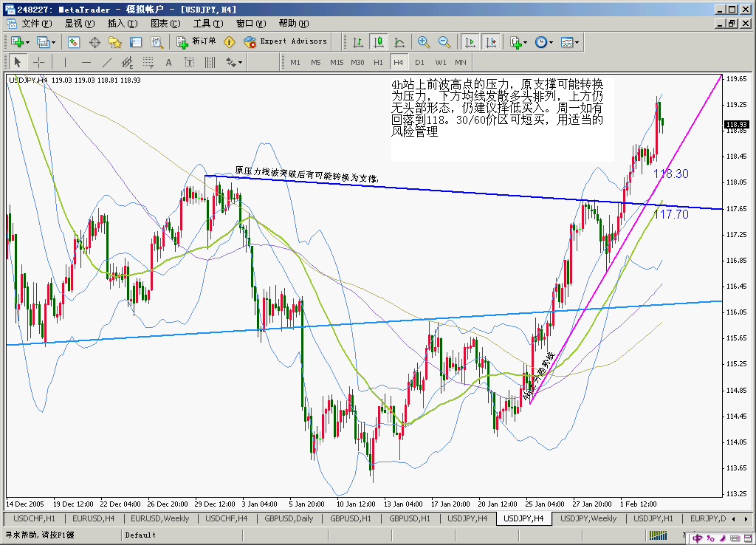Image resolution: width=756 pixels, height=545 pixels.
Task: Switch timeframe to D1
Action: tap(419, 62)
